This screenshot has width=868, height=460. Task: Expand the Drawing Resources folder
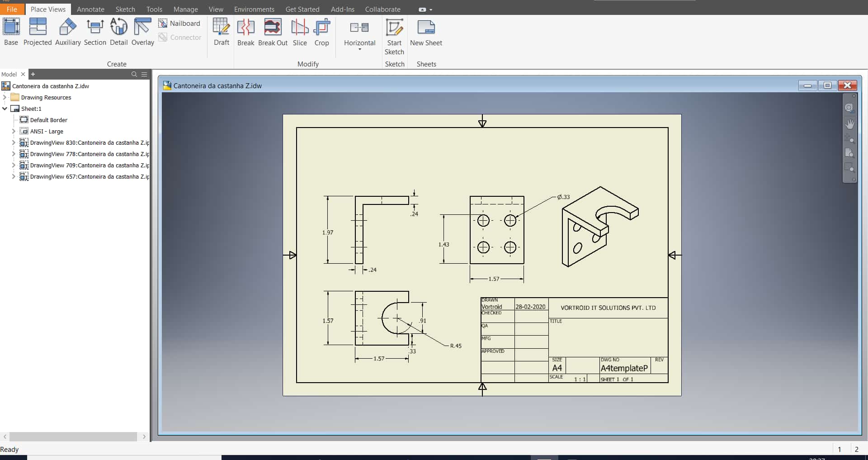tap(5, 97)
